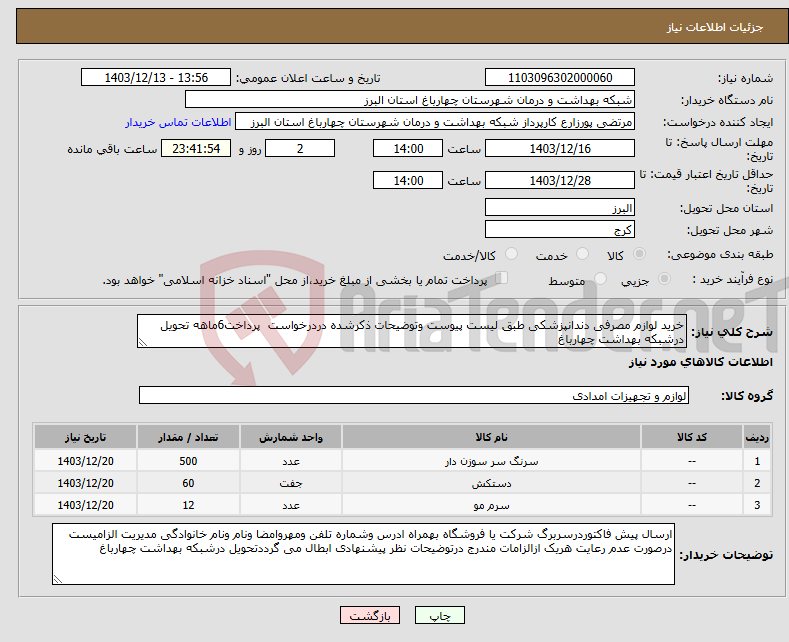The image size is (789, 642).
Task: Click the resize handle of شرح کلی نیاز box
Action: tap(143, 342)
